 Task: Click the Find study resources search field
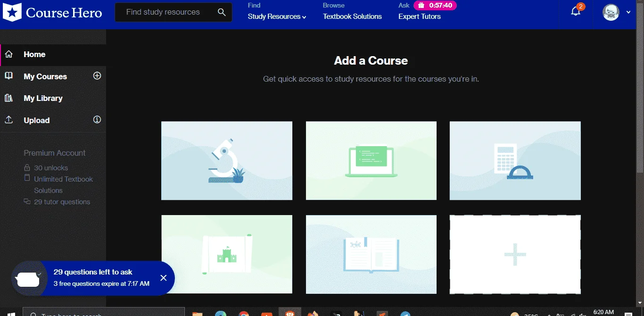pyautogui.click(x=173, y=12)
